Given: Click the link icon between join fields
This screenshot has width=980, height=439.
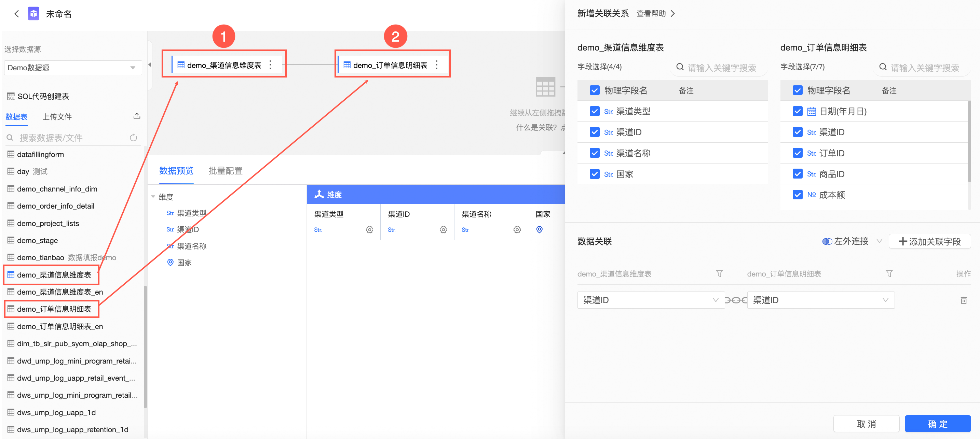Looking at the screenshot, I should coord(736,300).
